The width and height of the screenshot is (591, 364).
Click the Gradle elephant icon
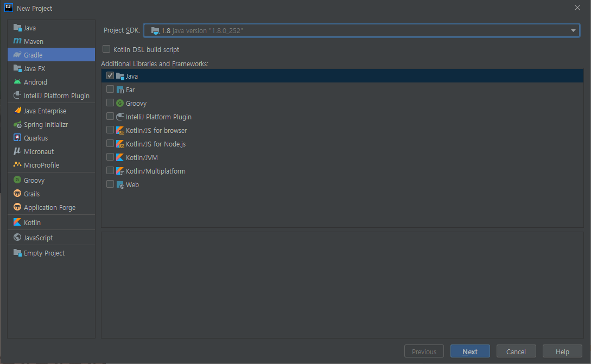click(17, 55)
